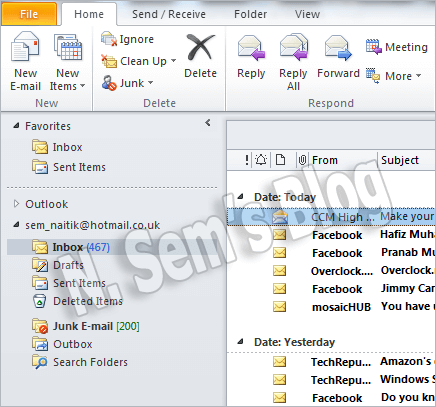
Task: Open the Outbox folder
Action: coord(62,344)
